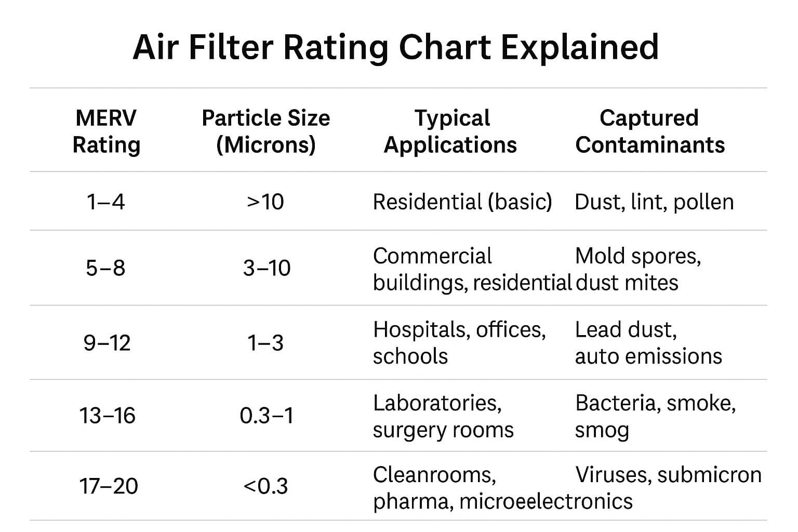Click the Lead dust, auto emissions cell
Screen dimensions: 798x532
pyautogui.click(x=648, y=343)
